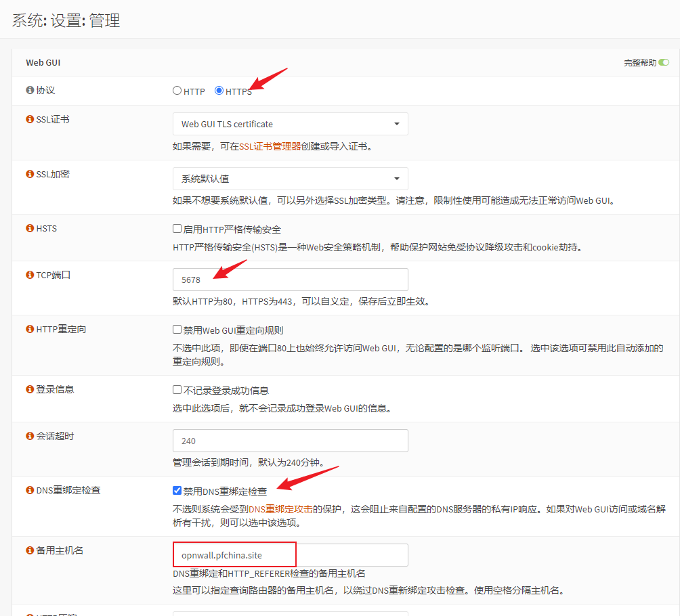
Task: Uncheck the 禁用DNS重绑定检查 checkbox
Action: coord(177,491)
